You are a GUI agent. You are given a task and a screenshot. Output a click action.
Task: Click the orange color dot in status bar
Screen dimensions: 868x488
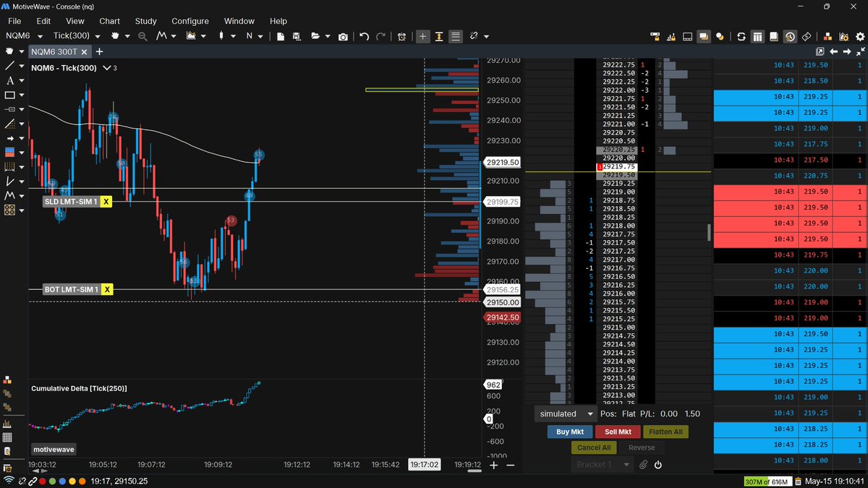click(82, 481)
